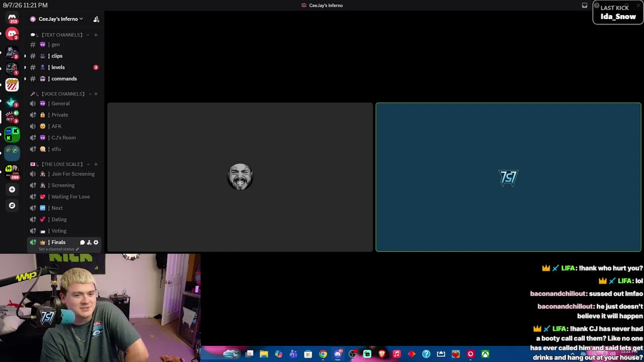Viewport: 644px width, 362px height.
Task: Open Brave browser from taskbar
Action: pos(382,354)
